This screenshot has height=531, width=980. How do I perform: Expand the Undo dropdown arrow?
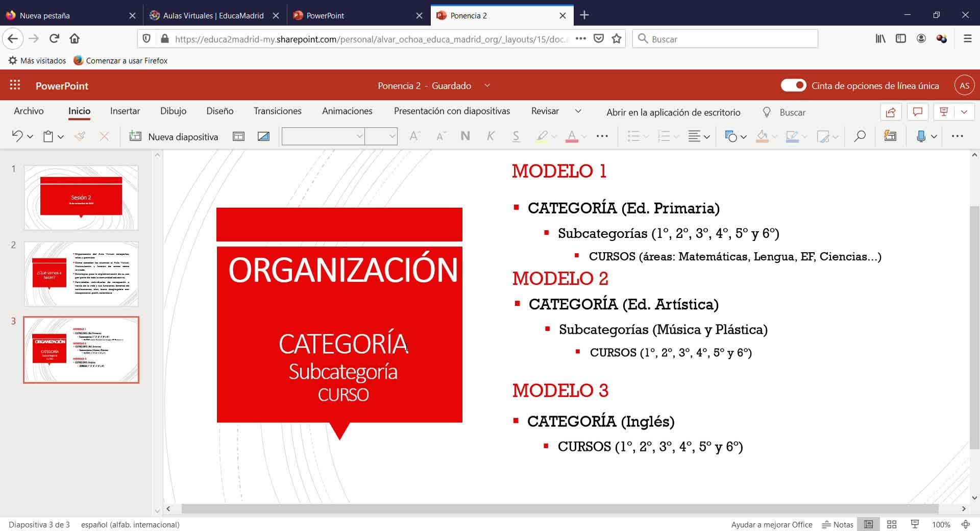tap(30, 137)
